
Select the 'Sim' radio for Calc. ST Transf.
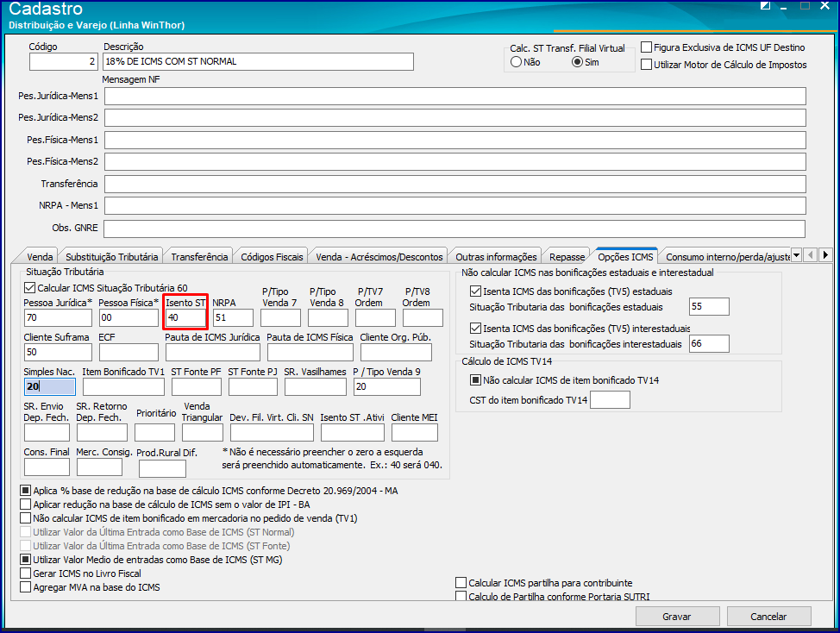coord(577,62)
